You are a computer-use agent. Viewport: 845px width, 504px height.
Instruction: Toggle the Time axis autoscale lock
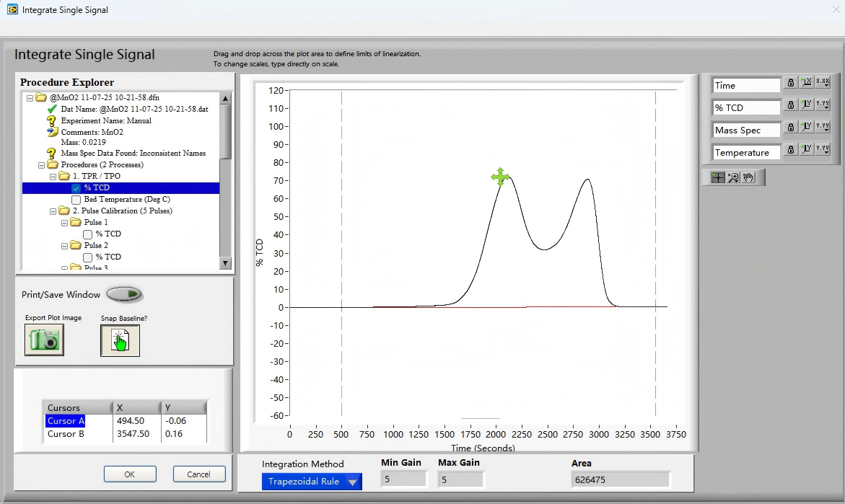791,82
